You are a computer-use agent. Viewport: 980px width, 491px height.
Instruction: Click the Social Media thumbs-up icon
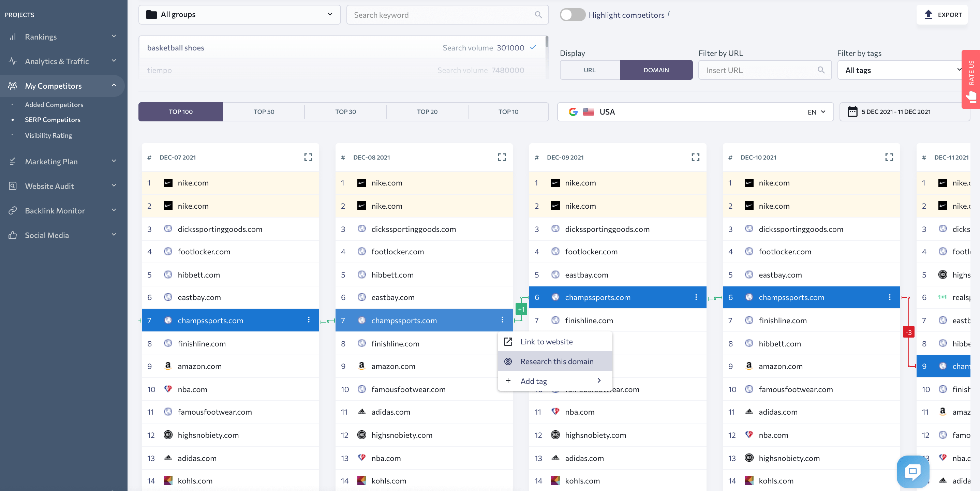click(x=13, y=235)
